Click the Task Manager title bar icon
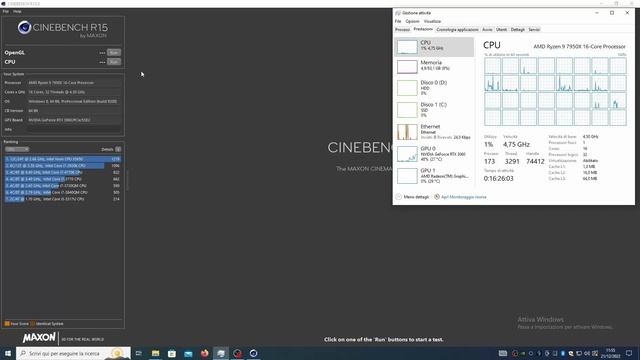Image resolution: width=640 pixels, height=360 pixels. tap(398, 13)
